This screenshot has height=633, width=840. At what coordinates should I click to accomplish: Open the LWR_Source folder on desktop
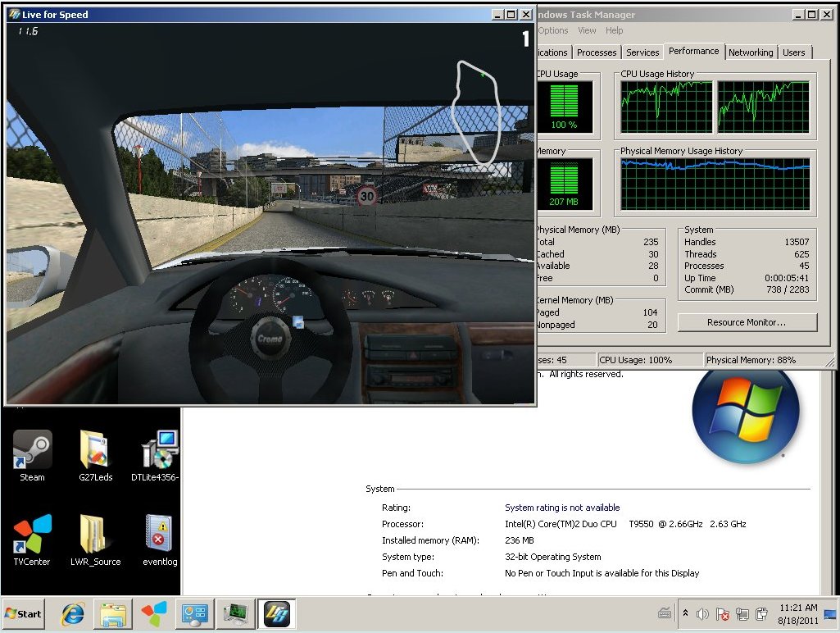(95, 540)
